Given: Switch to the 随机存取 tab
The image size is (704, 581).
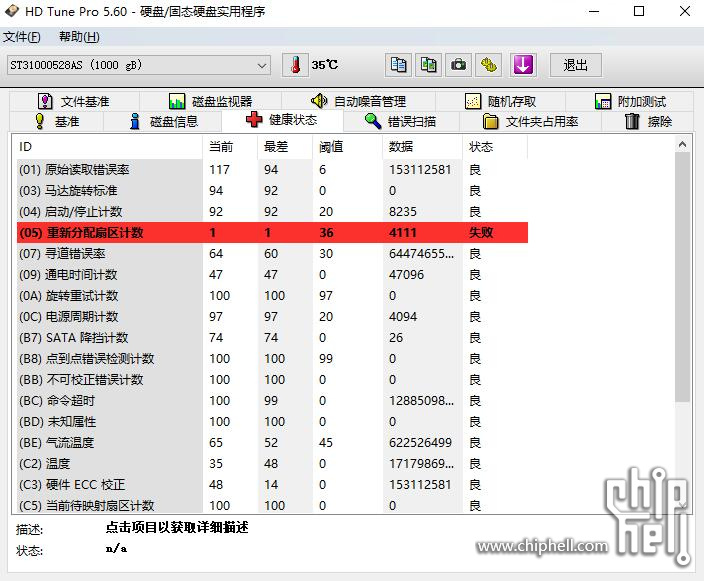Looking at the screenshot, I should pyautogui.click(x=500, y=101).
